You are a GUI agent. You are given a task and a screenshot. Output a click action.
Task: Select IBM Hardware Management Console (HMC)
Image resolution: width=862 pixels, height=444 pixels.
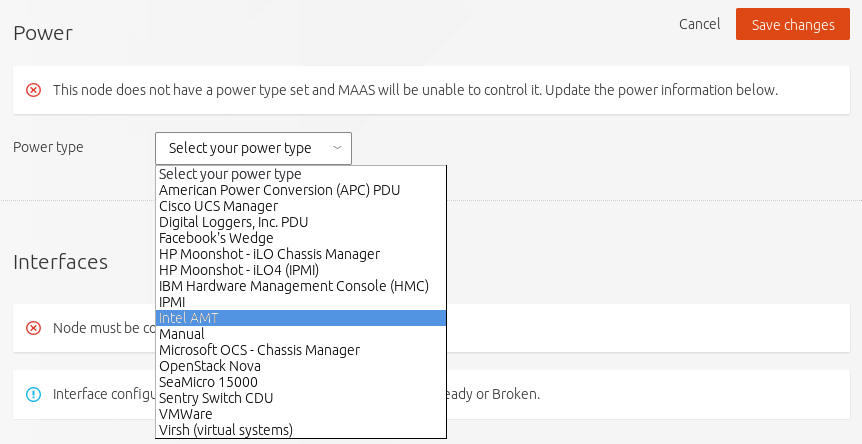pyautogui.click(x=293, y=286)
